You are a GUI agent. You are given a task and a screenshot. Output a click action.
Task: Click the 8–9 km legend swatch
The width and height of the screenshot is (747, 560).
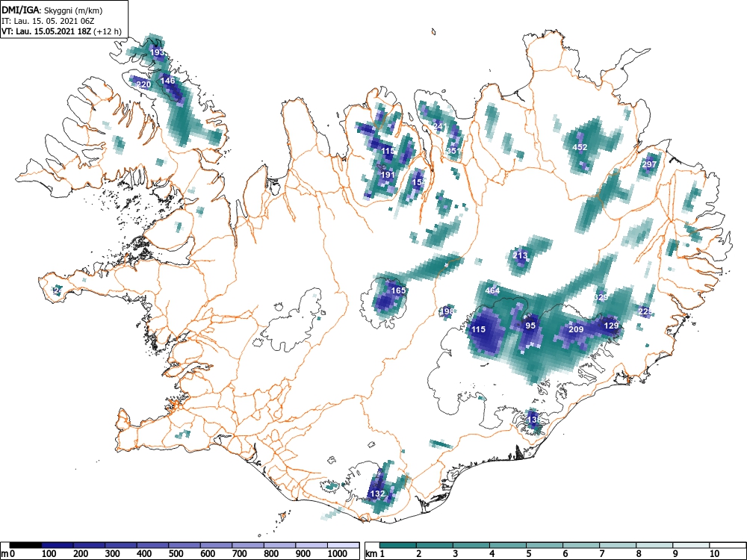655,545
